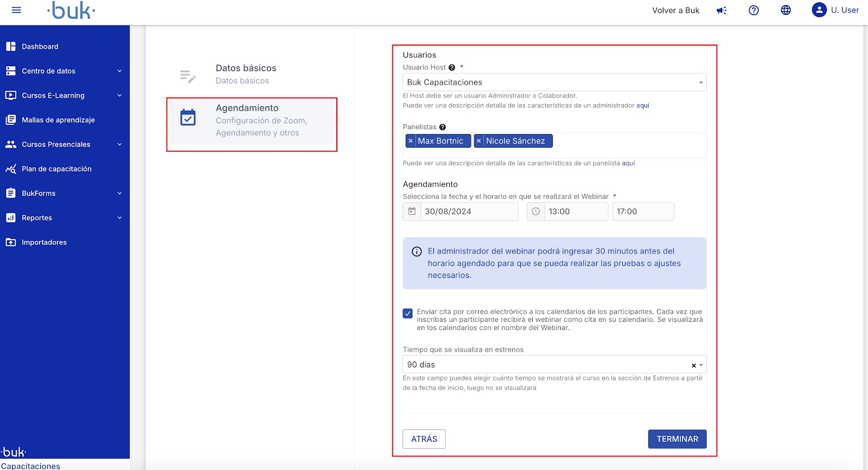Uncheck the send email calendar invite checkbox
The image size is (868, 470).
(408, 313)
